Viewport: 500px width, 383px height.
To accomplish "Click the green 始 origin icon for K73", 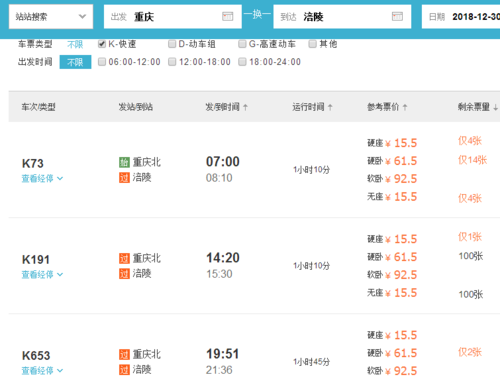I will 124,162.
